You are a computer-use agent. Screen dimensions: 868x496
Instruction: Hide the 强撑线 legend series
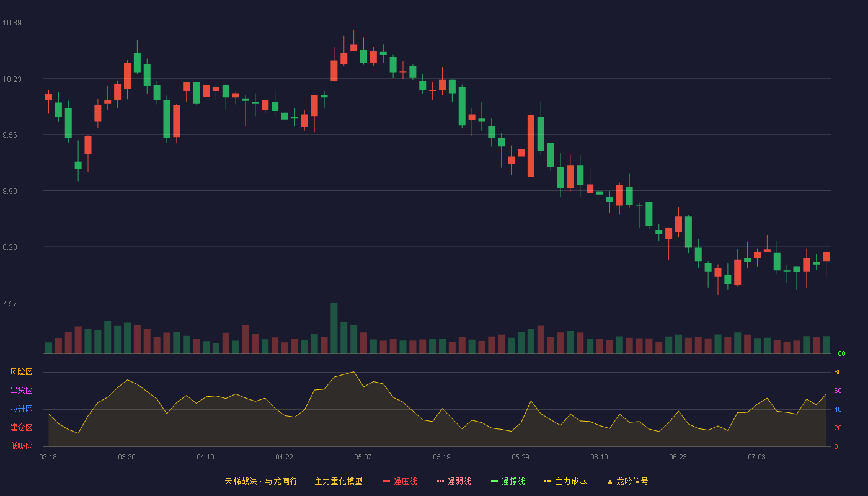(x=508, y=481)
